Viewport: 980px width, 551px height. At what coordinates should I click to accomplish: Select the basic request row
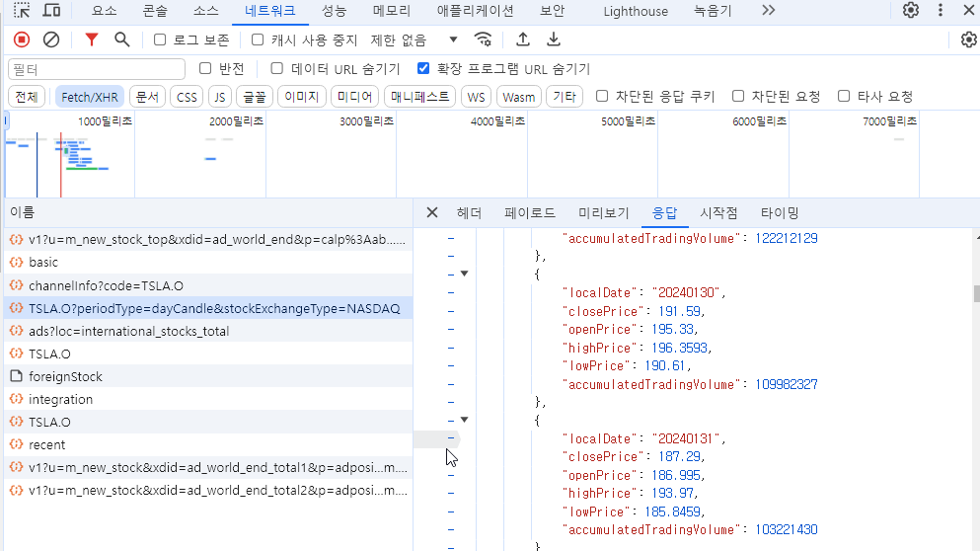(208, 262)
